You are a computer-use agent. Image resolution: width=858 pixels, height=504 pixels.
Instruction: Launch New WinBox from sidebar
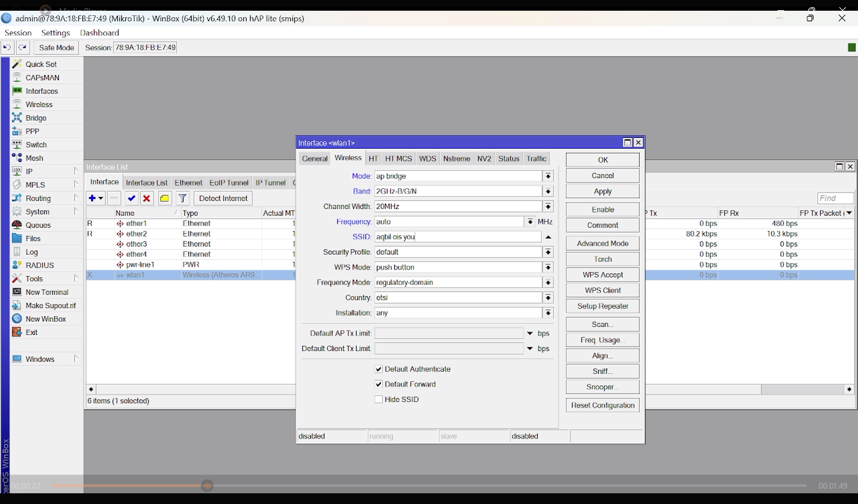tap(46, 319)
